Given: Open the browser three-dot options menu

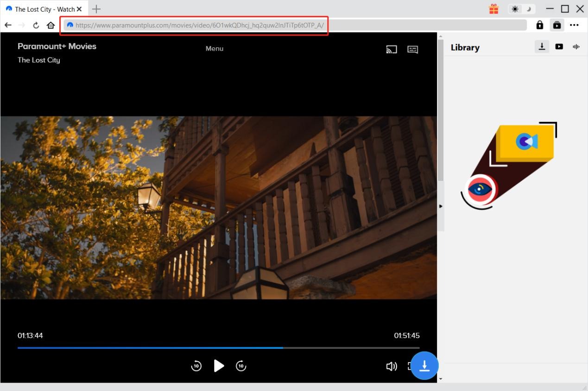Looking at the screenshot, I should tap(575, 25).
